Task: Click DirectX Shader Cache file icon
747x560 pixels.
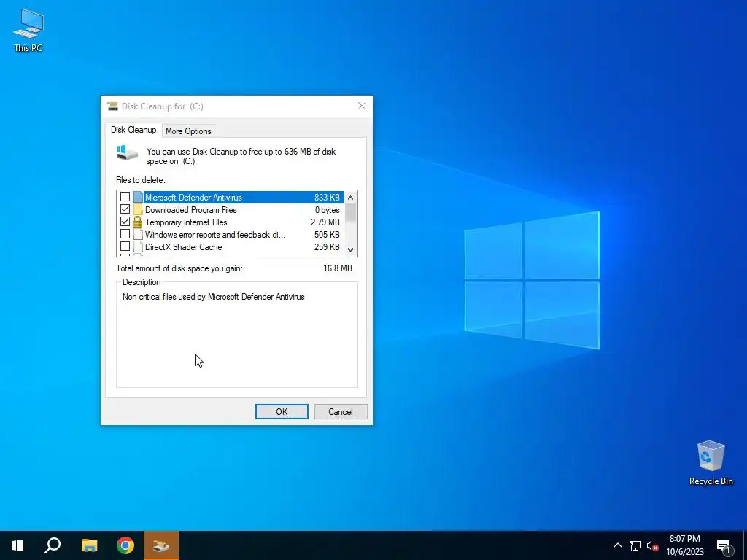Action: 138,246
